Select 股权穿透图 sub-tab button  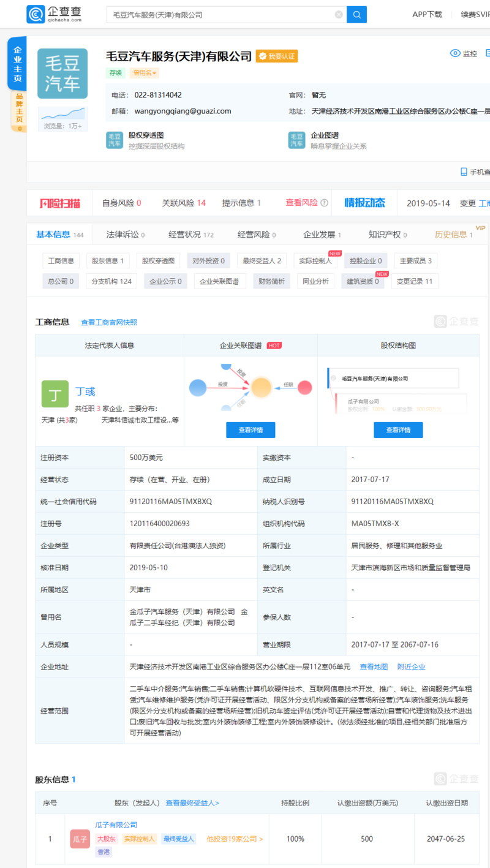[x=158, y=261]
